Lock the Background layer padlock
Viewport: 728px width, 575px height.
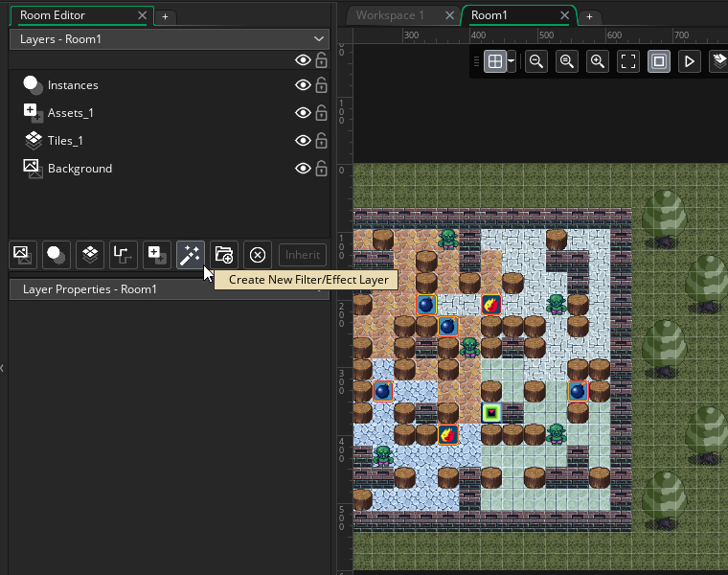coord(321,169)
